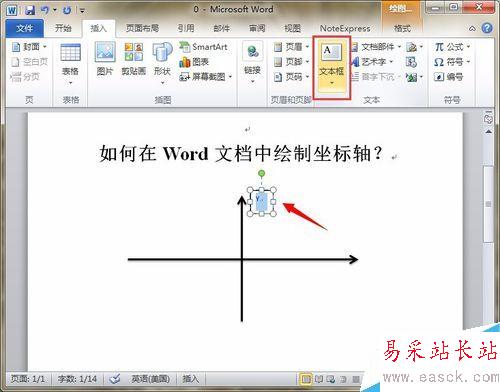Image resolution: width=500 pixels, height=392 pixels.
Task: Toggle ribbon minimize with the caret icon
Action: [472, 29]
